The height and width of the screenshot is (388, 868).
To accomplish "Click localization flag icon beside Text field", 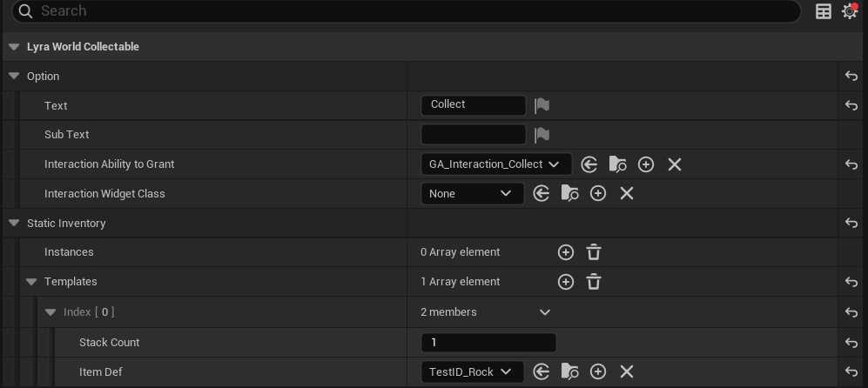I will pos(542,105).
